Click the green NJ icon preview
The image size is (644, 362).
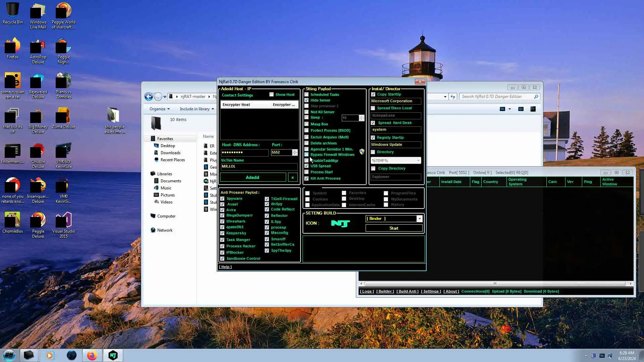click(340, 223)
